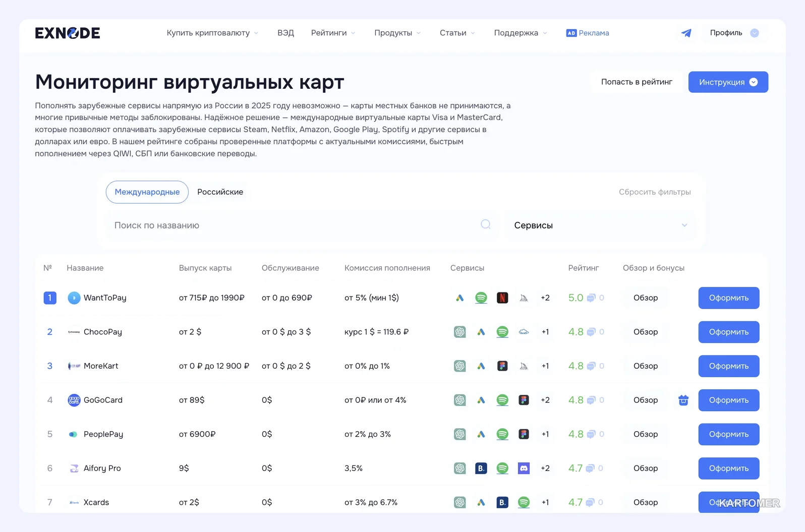Viewport: 805px width, 532px height.
Task: Open the Telegram channel icon
Action: click(x=686, y=33)
